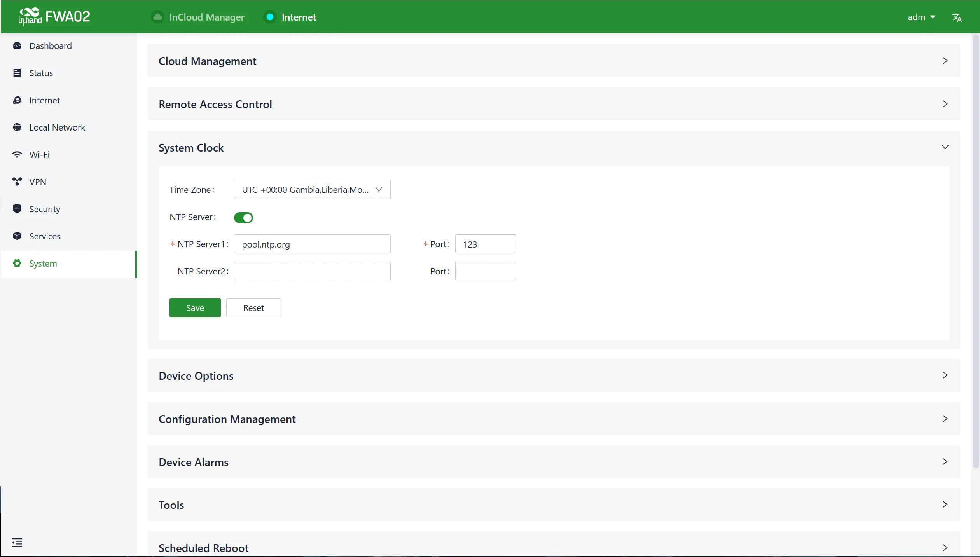Click the NTP Server1 address field

[312, 244]
